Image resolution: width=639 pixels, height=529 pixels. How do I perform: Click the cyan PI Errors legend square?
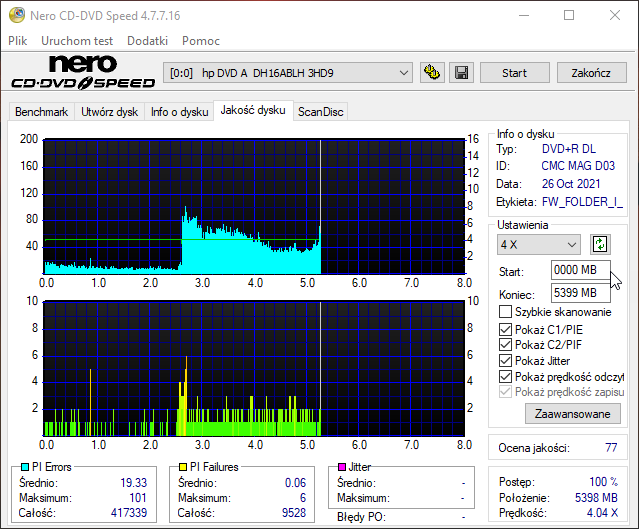pyautogui.click(x=25, y=467)
